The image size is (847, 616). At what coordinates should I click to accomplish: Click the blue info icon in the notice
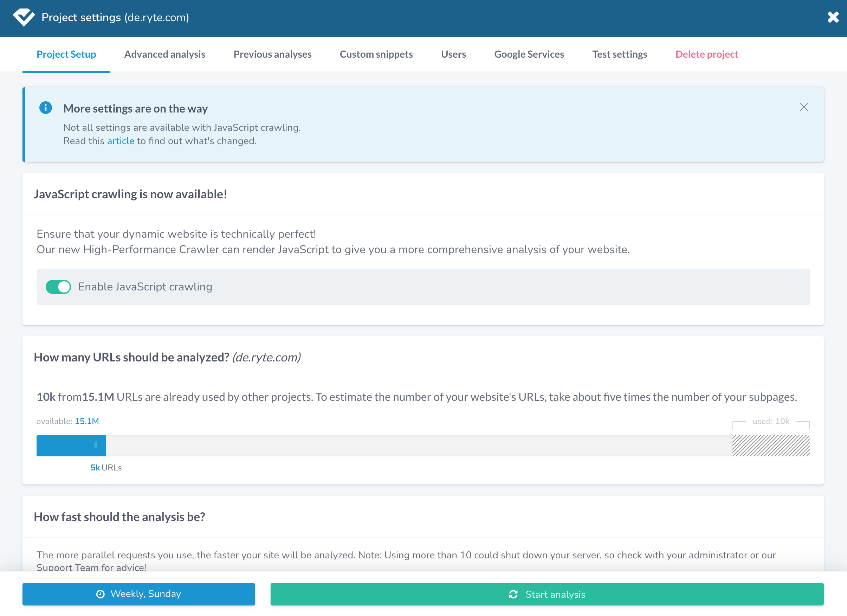[x=46, y=108]
